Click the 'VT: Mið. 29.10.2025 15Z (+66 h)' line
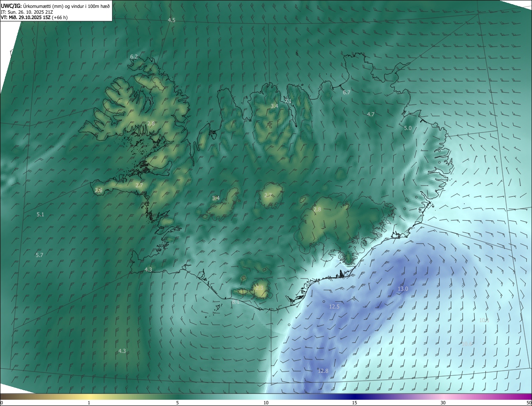 tap(34, 17)
